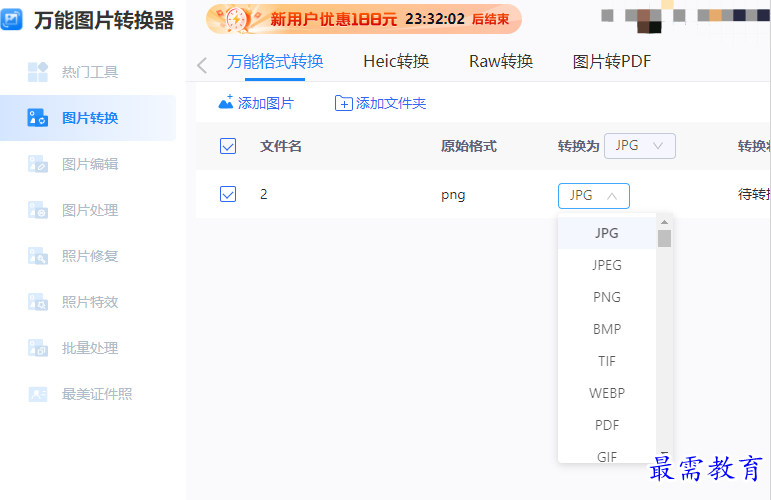Click the 原始格式 column header

[x=469, y=146]
